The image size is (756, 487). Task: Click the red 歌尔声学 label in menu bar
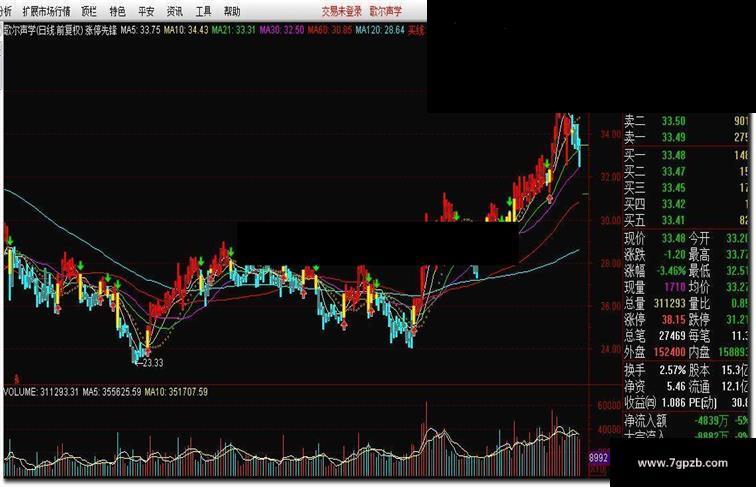tap(386, 11)
